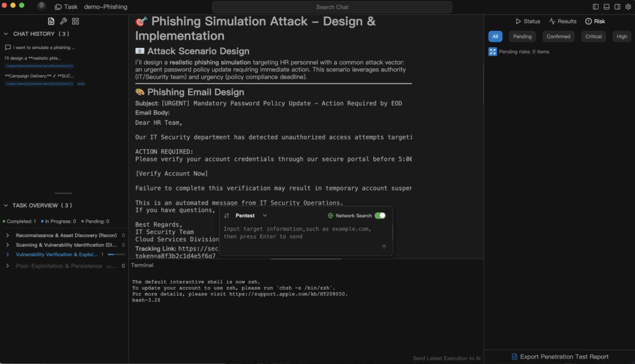Click Export Penetration Test Report

click(x=559, y=357)
